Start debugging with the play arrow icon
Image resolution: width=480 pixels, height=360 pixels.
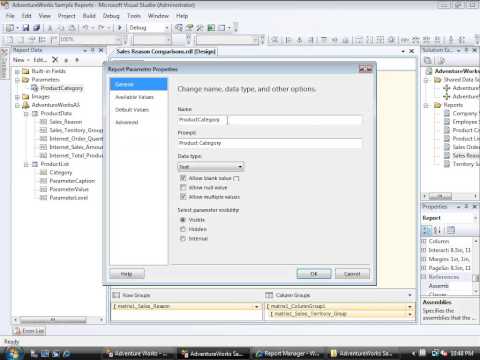120,28
